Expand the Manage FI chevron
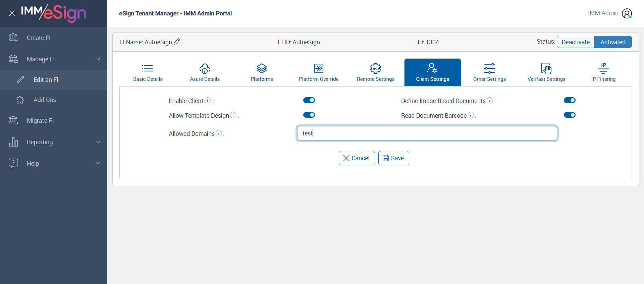The height and width of the screenshot is (284, 644). point(98,59)
